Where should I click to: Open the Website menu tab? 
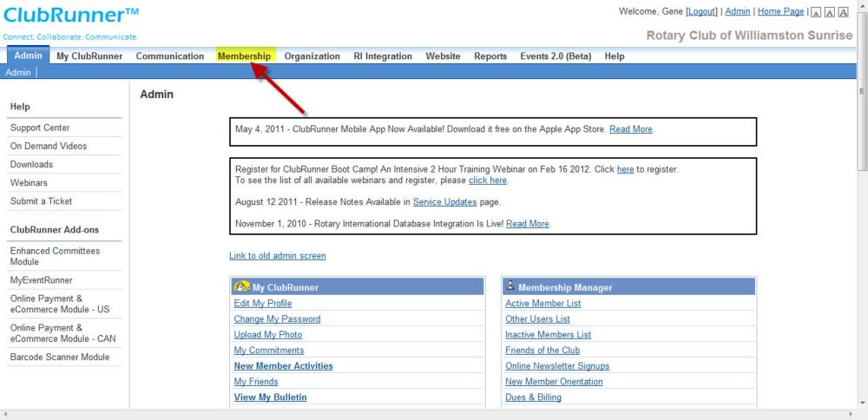point(443,56)
